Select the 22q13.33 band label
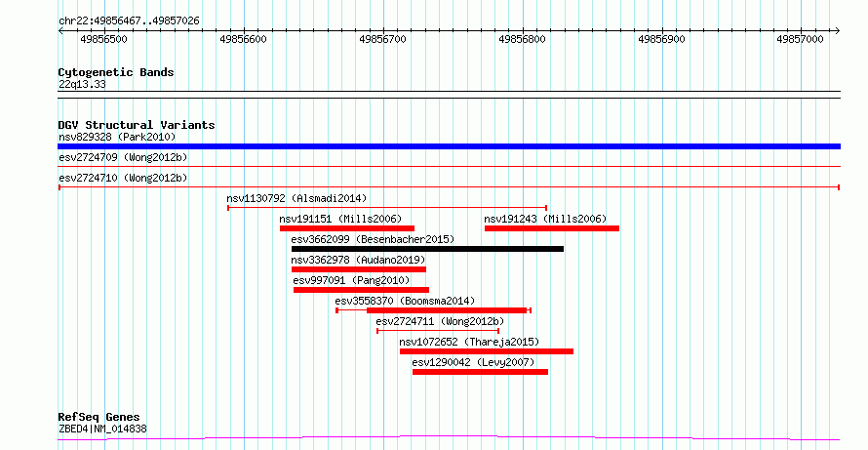 (x=82, y=85)
